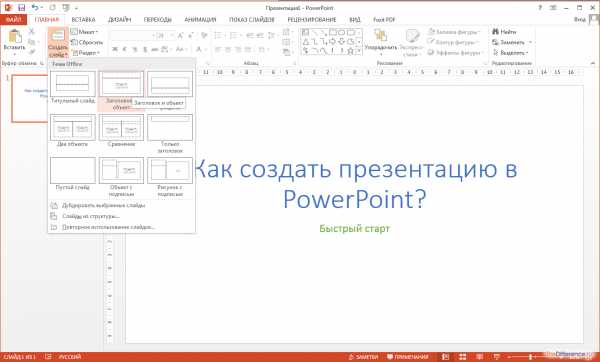Click the Format Painter brush icon
The width and height of the screenshot is (600, 362).
click(x=32, y=52)
